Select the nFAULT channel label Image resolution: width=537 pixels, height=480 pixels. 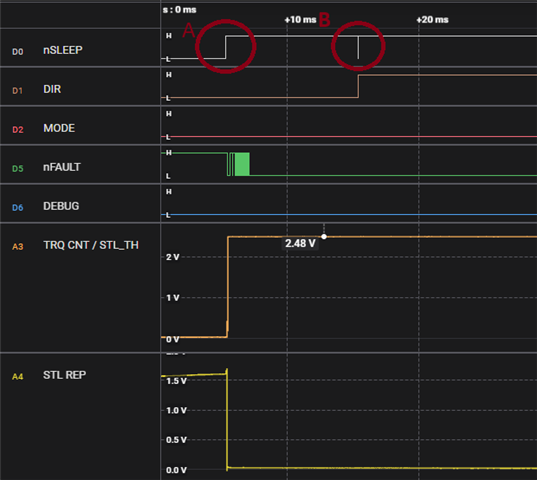point(62,167)
